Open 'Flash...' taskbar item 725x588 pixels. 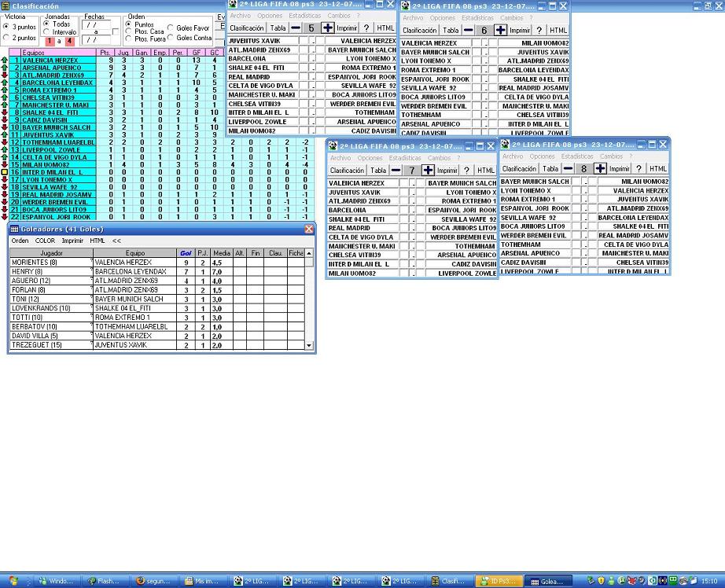pyautogui.click(x=105, y=581)
